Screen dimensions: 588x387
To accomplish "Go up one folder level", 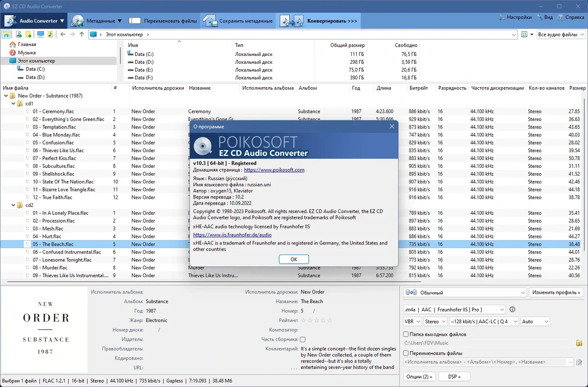I will pos(82,34).
